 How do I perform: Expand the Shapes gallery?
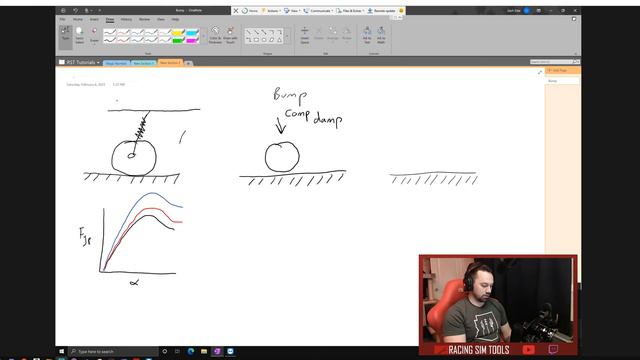pyautogui.click(x=287, y=36)
